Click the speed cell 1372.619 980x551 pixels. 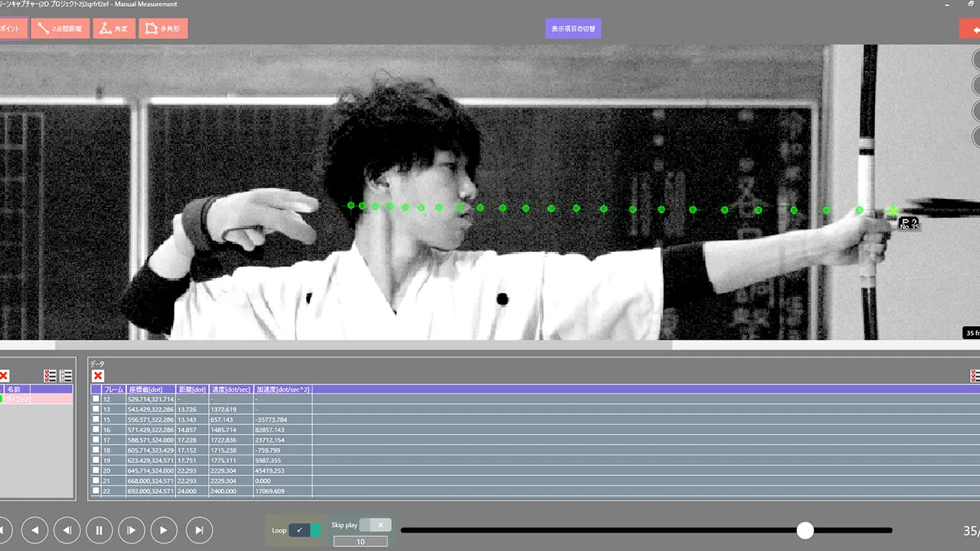[231, 409]
